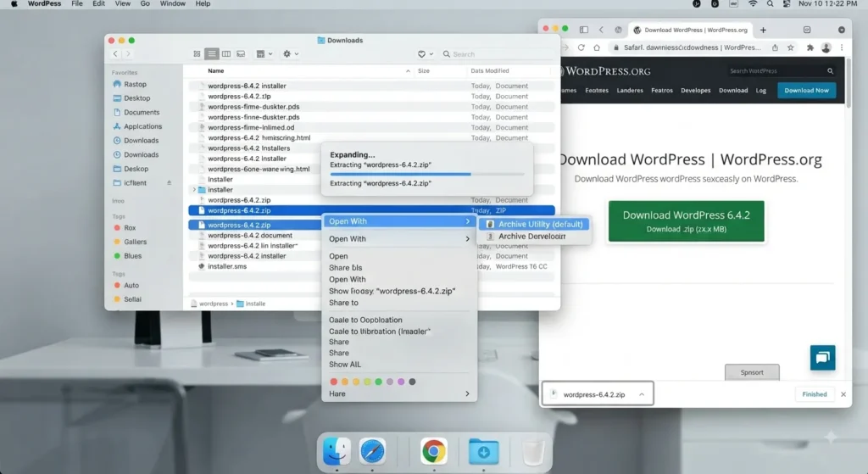Select the Gallers orange tag in sidebar
This screenshot has width=868, height=474.
pyautogui.click(x=135, y=242)
